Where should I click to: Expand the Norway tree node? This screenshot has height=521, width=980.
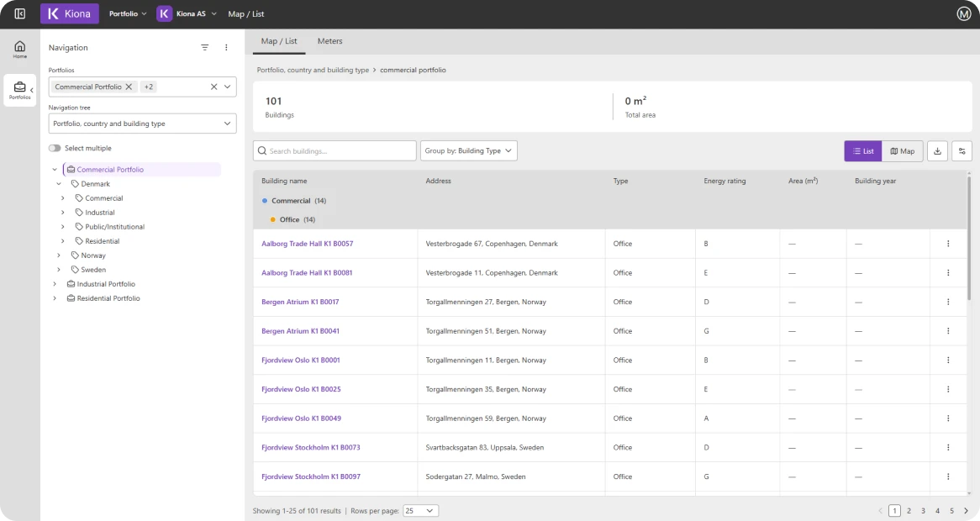(x=59, y=255)
